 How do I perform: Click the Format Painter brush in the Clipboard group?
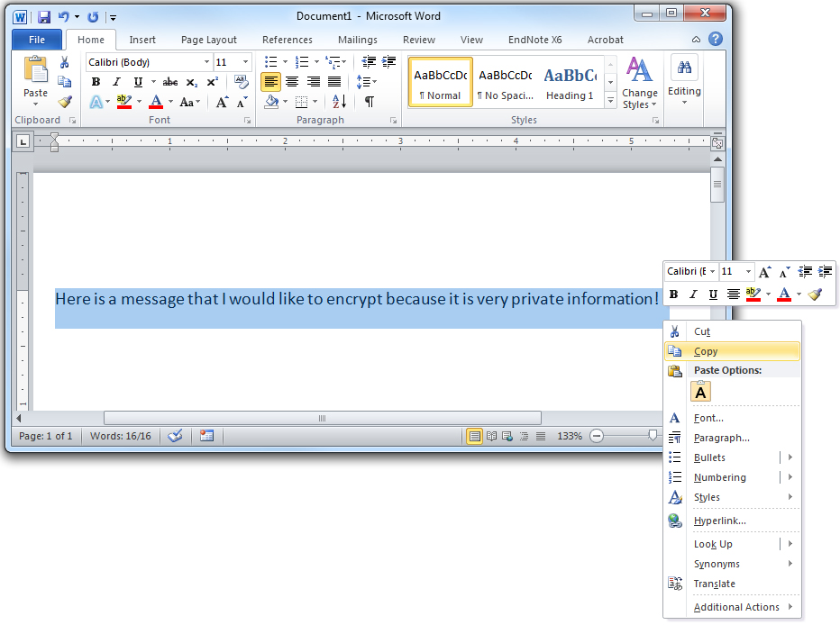[65, 102]
